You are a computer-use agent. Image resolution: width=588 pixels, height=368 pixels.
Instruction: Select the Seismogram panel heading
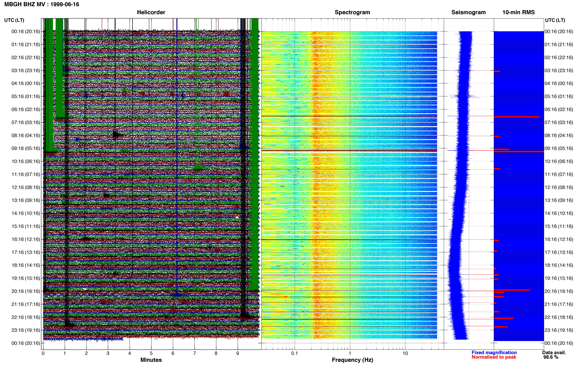[469, 12]
